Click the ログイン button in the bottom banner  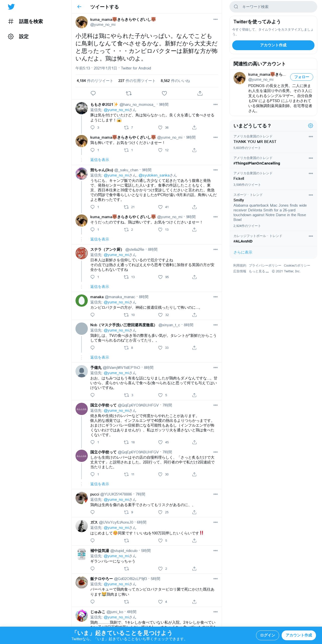coord(267,635)
